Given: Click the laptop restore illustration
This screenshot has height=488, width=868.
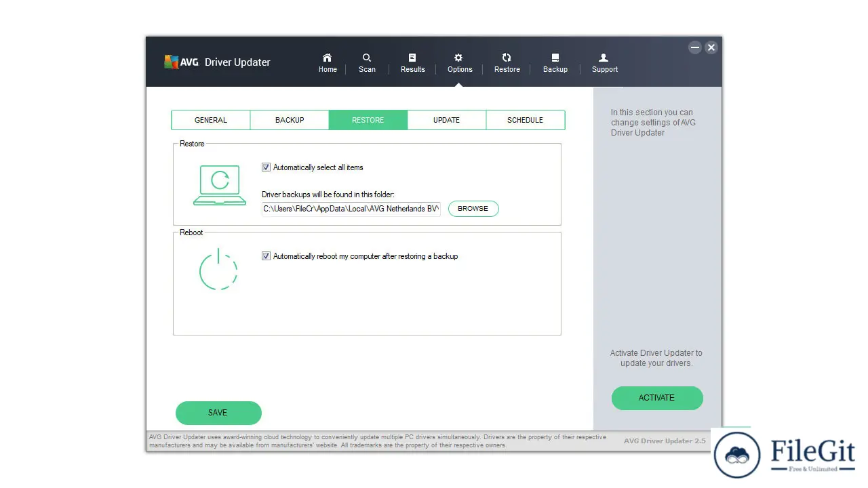Looking at the screenshot, I should pos(220,185).
